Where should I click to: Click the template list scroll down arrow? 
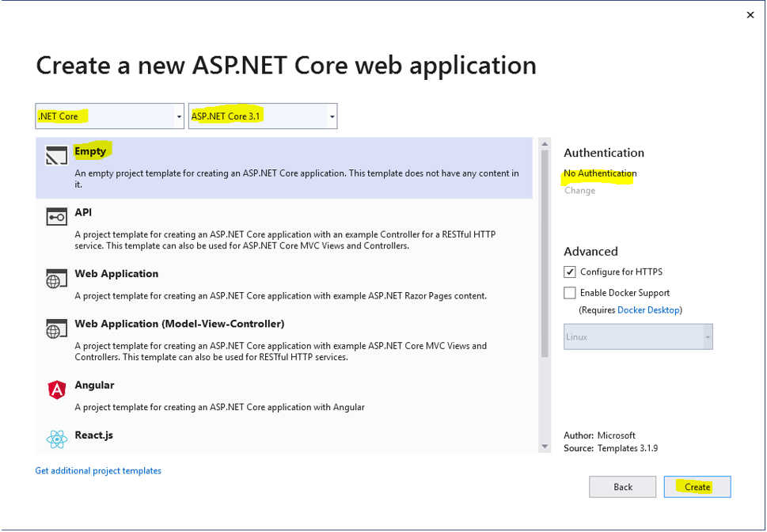[x=545, y=446]
